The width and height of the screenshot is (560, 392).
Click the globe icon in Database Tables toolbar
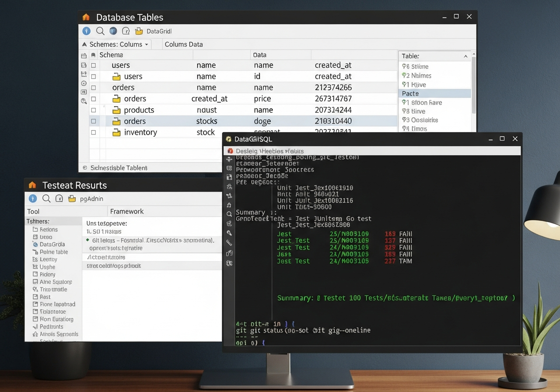click(x=113, y=31)
